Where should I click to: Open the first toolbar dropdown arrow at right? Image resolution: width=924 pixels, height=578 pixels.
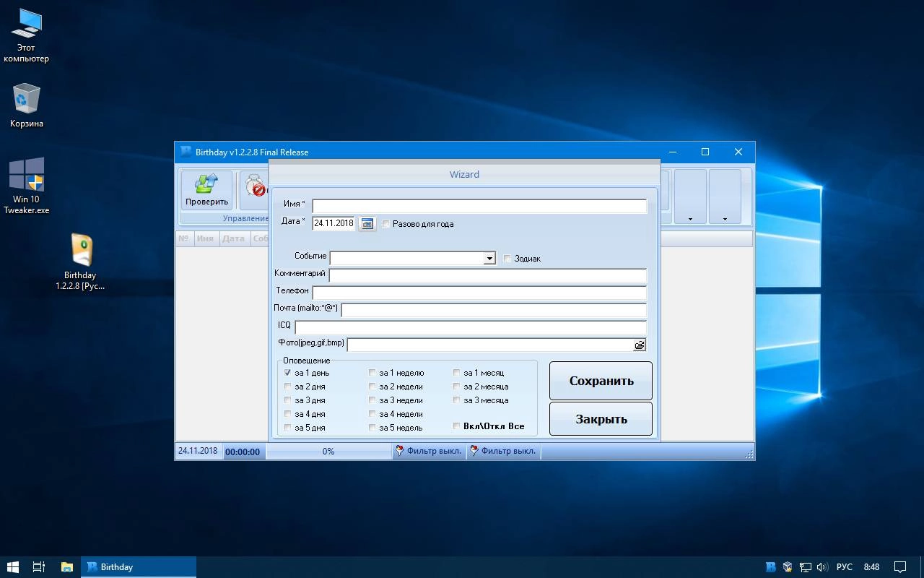point(690,219)
